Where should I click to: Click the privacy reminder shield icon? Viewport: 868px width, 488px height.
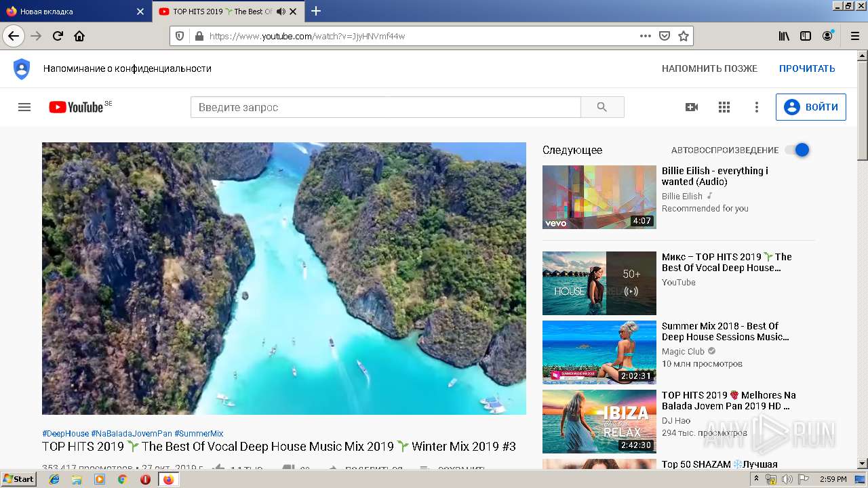(22, 68)
